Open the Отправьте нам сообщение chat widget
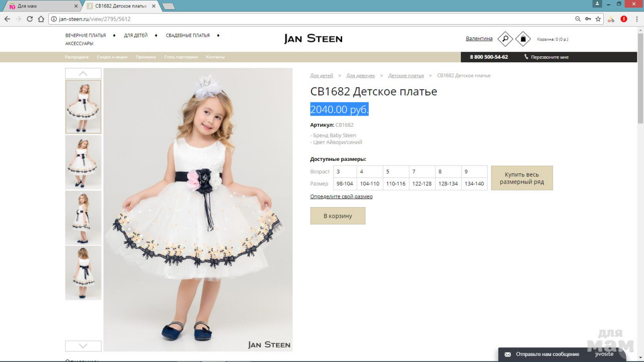This screenshot has height=362, width=644. point(547,354)
